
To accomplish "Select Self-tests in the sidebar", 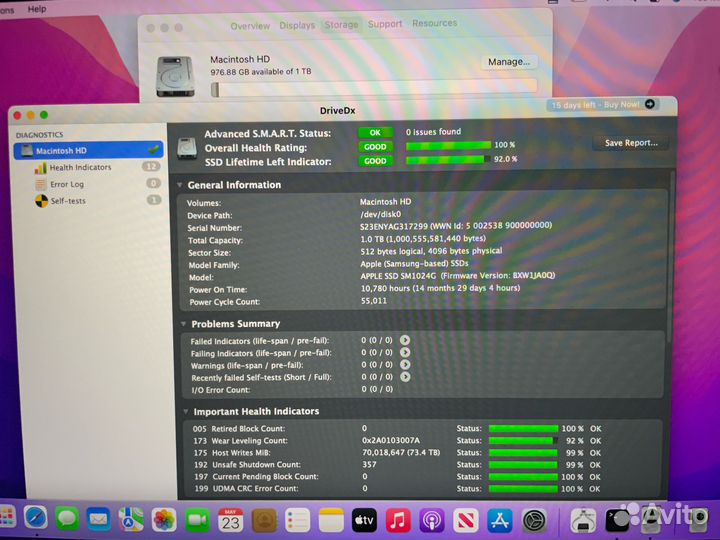I will pos(68,201).
